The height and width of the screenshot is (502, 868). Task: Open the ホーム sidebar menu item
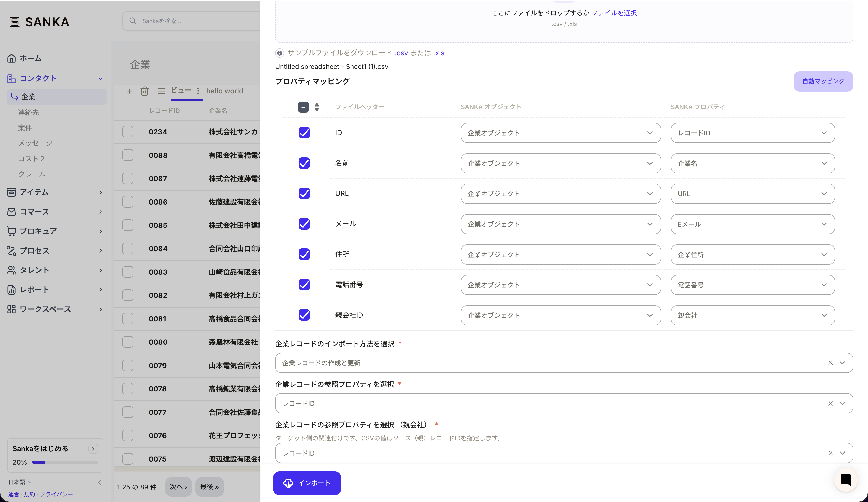click(30, 58)
